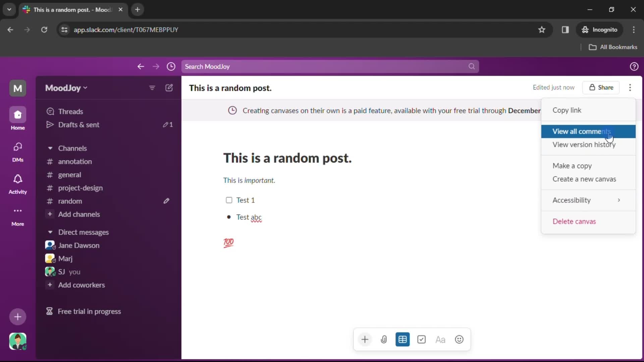Click the checklist/checkbox insert icon
Screen dimensions: 644x362
422,340
